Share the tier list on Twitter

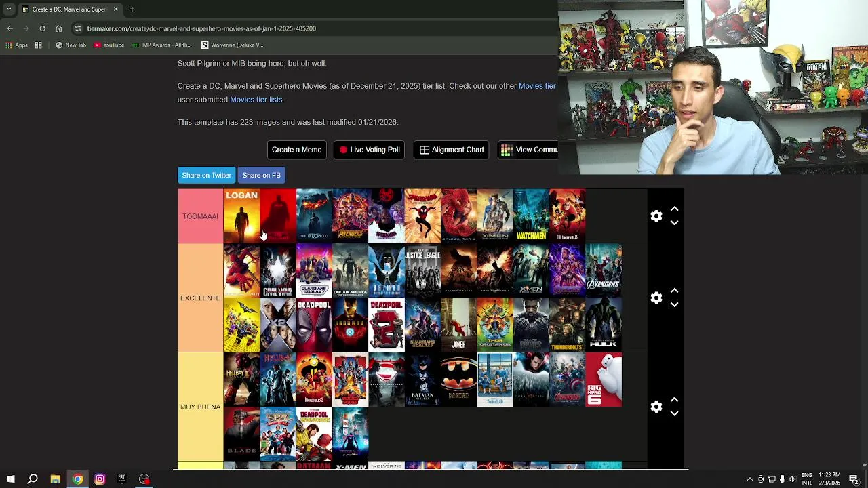click(207, 175)
